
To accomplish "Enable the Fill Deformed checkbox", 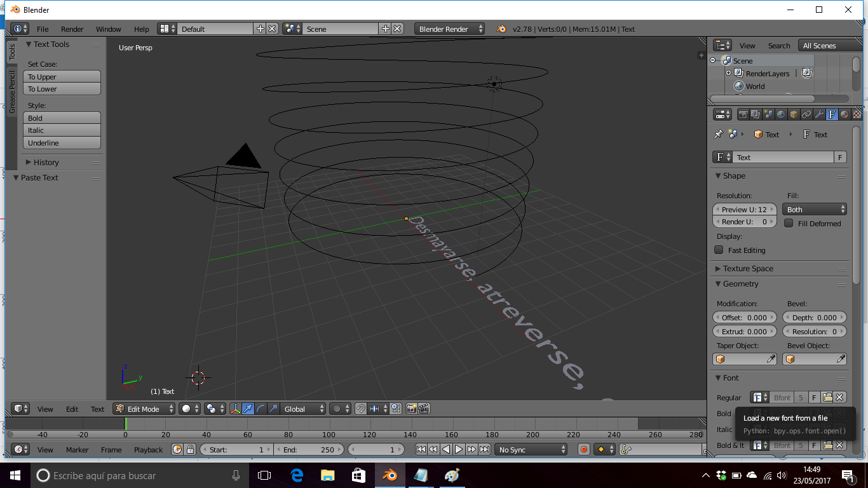I will click(789, 223).
